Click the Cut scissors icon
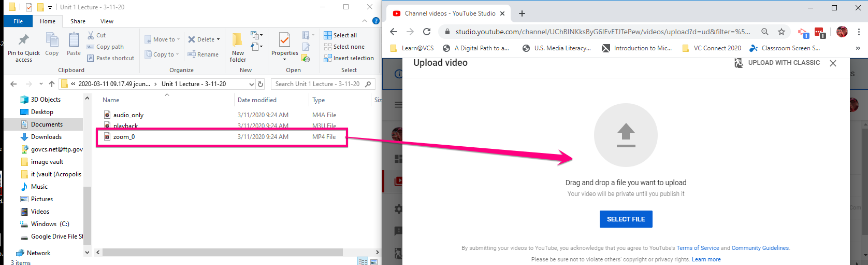This screenshot has width=868, height=265. pyautogui.click(x=91, y=35)
